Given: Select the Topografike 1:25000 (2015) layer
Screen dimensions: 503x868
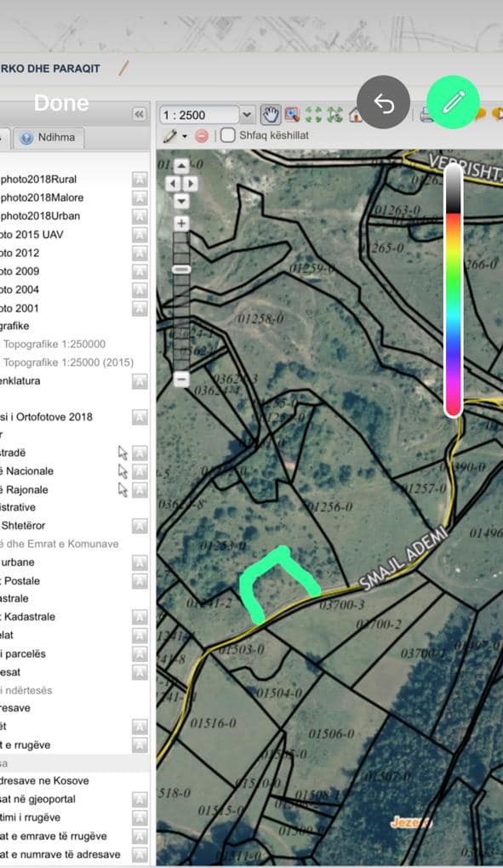Looking at the screenshot, I should (68, 363).
